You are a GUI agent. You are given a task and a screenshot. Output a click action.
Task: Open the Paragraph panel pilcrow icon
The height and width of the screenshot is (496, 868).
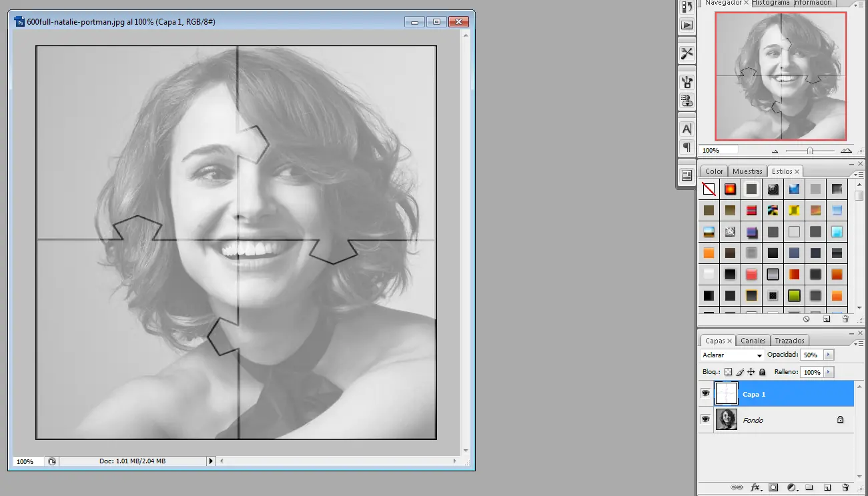pyautogui.click(x=687, y=147)
